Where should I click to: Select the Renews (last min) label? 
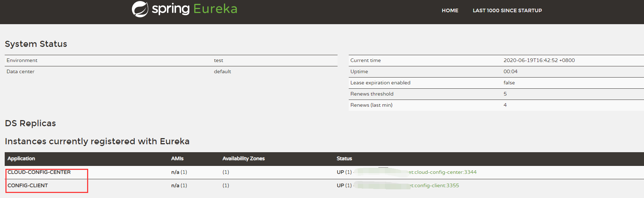[x=372, y=105]
